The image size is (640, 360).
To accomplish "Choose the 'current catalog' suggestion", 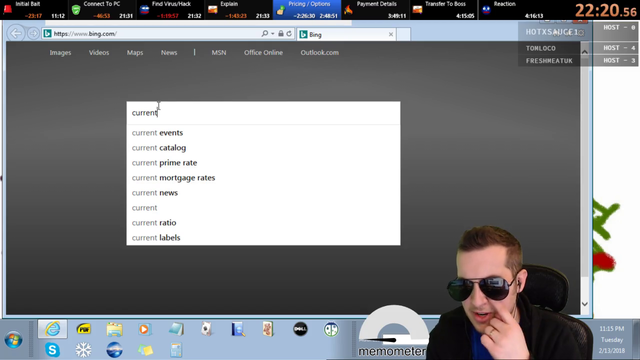I will click(263, 148).
